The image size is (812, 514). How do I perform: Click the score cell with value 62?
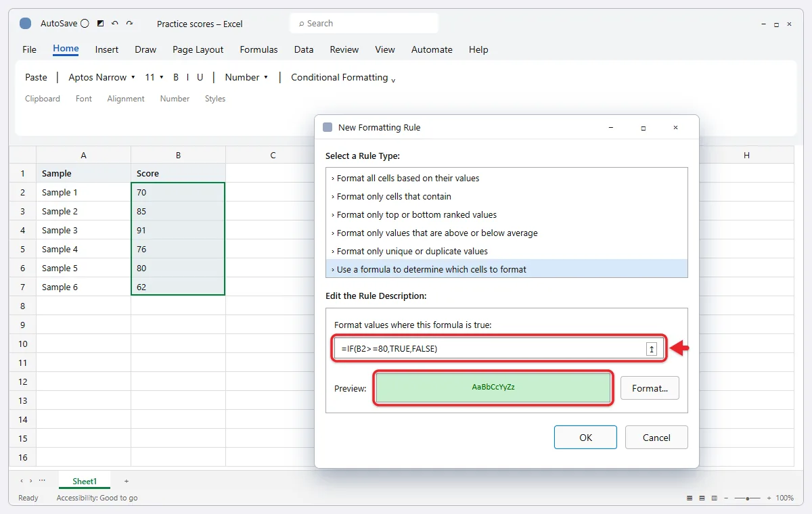pyautogui.click(x=178, y=287)
